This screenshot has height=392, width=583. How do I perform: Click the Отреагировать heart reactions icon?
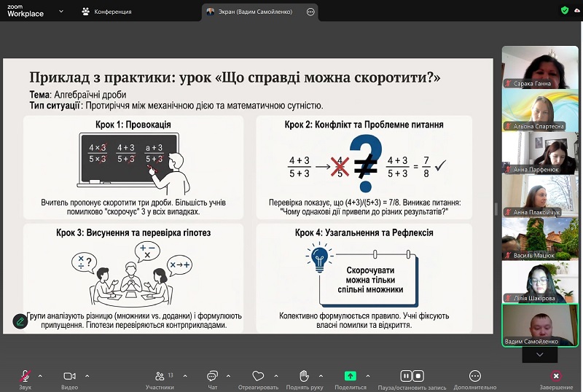tap(257, 377)
